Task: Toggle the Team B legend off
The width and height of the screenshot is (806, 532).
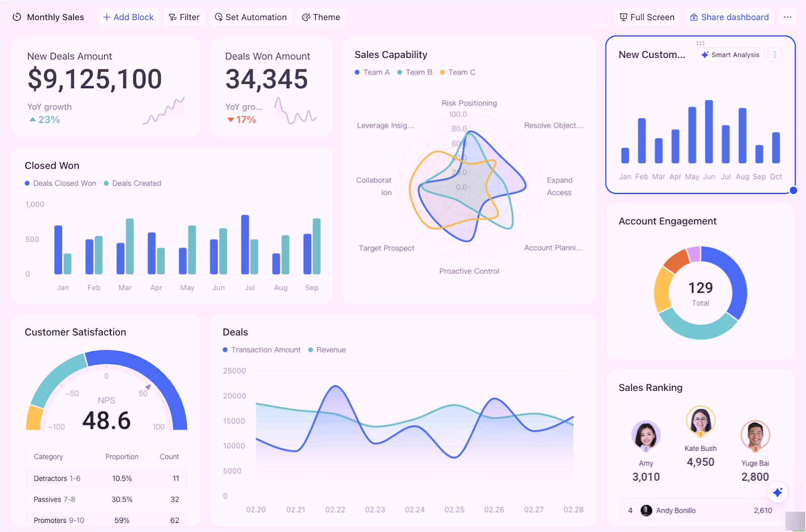Action: 415,72
